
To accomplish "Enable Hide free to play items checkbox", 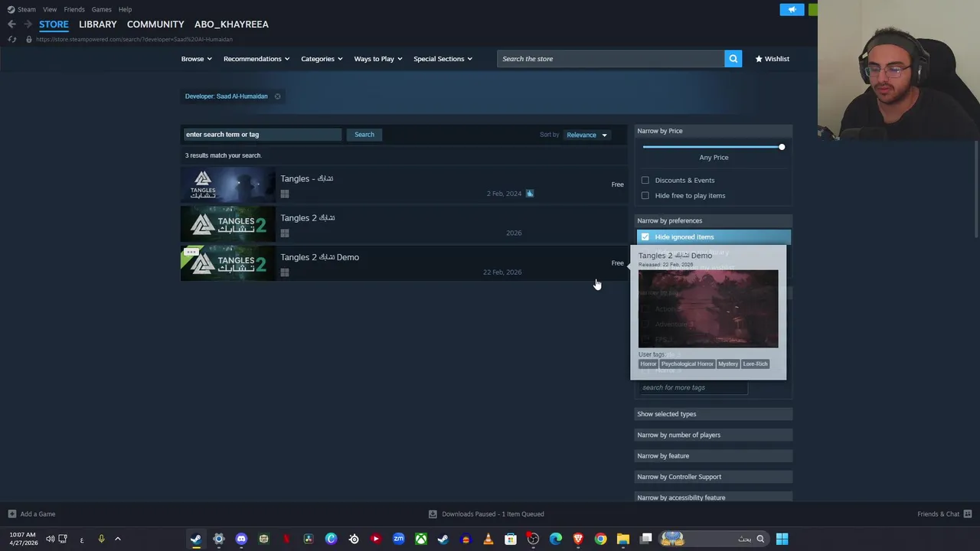I will point(645,196).
